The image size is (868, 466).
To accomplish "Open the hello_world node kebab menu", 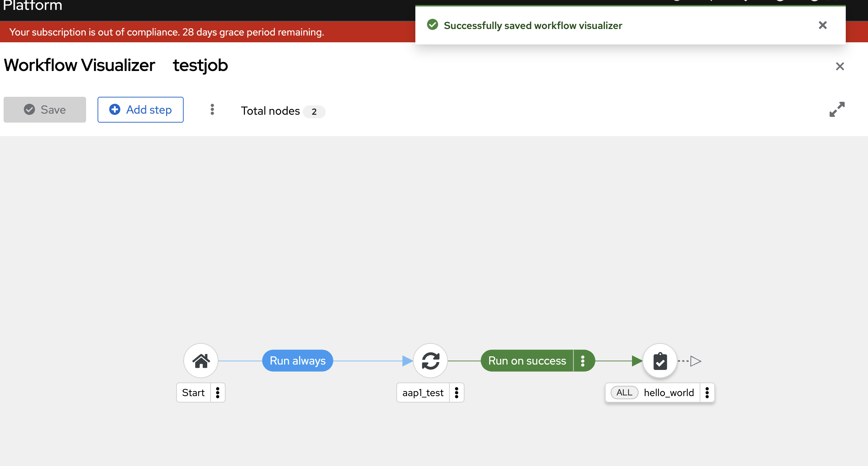I will [707, 393].
